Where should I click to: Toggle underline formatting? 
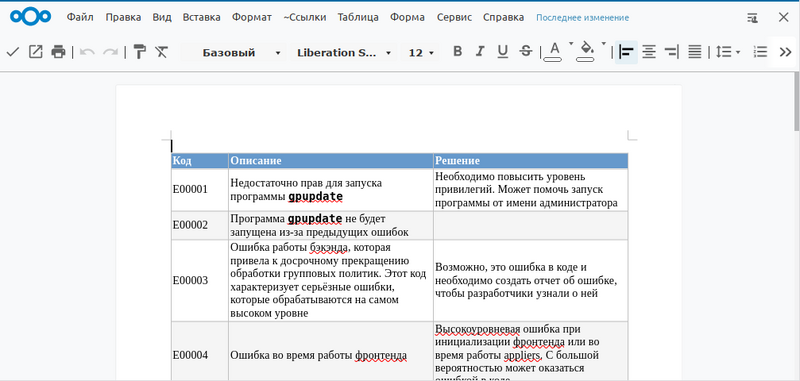[x=503, y=51]
